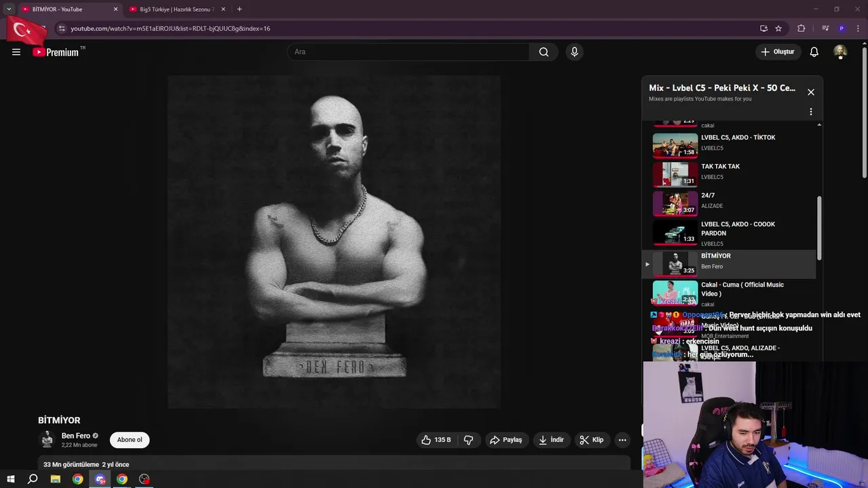Open more video actions ellipsis
Screen dimensions: 868x488
coord(623,440)
